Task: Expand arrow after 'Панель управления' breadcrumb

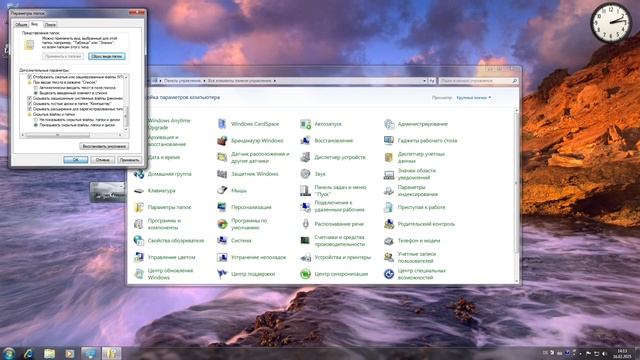Action: [204, 81]
